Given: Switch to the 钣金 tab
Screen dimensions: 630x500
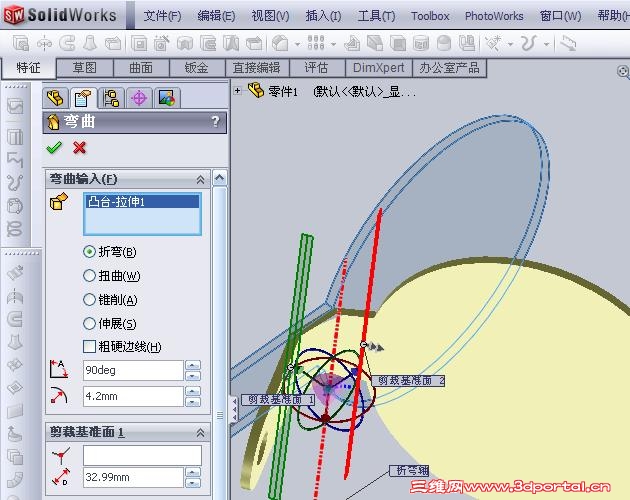Looking at the screenshot, I should point(197,68).
